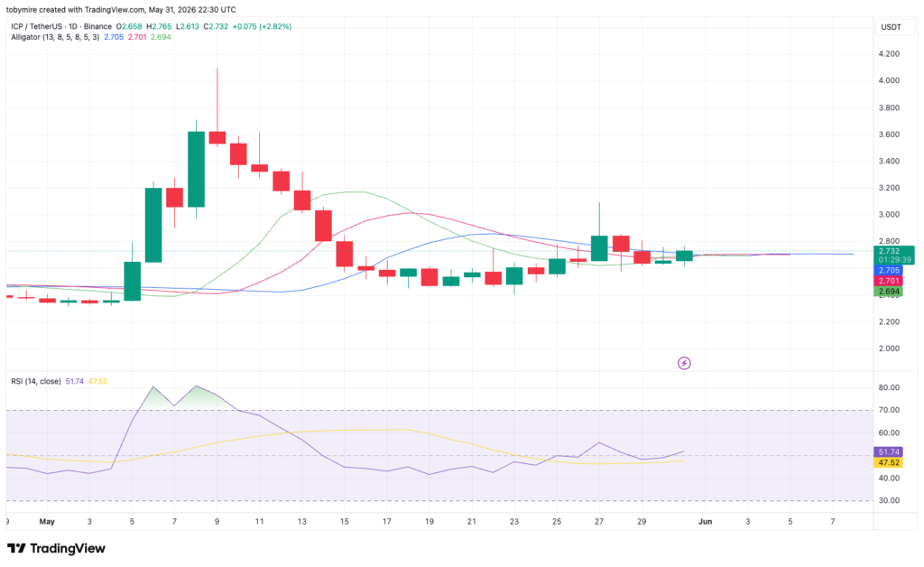Click the USDT currency label

coord(891,27)
